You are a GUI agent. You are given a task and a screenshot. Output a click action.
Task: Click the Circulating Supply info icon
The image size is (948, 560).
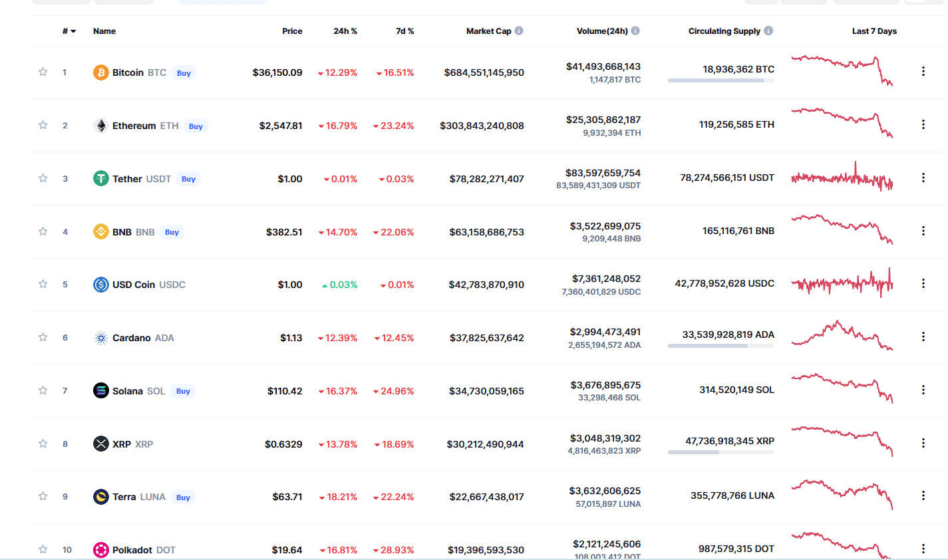coord(768,31)
